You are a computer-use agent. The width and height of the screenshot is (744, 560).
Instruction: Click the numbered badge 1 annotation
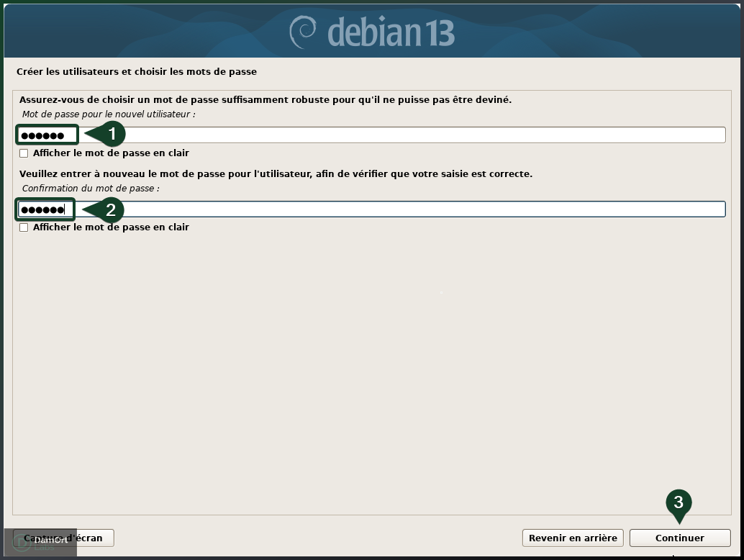tap(113, 133)
